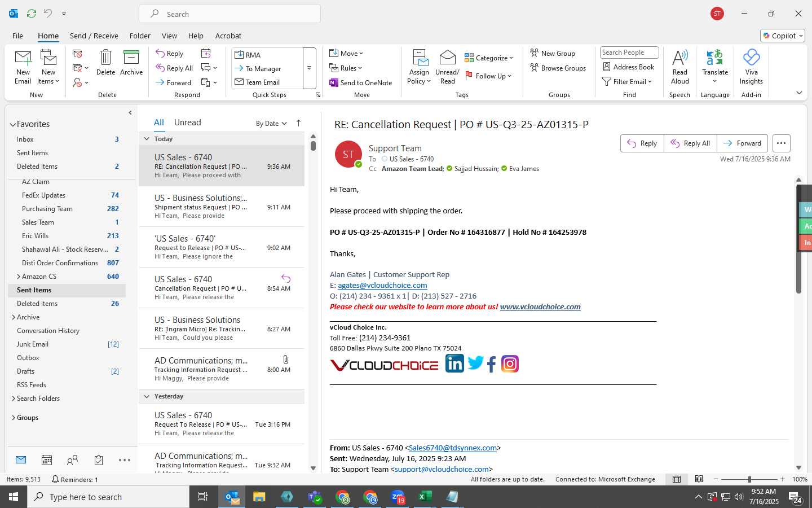Open the Move dropdown
This screenshot has height=508, width=812.
[x=346, y=54]
